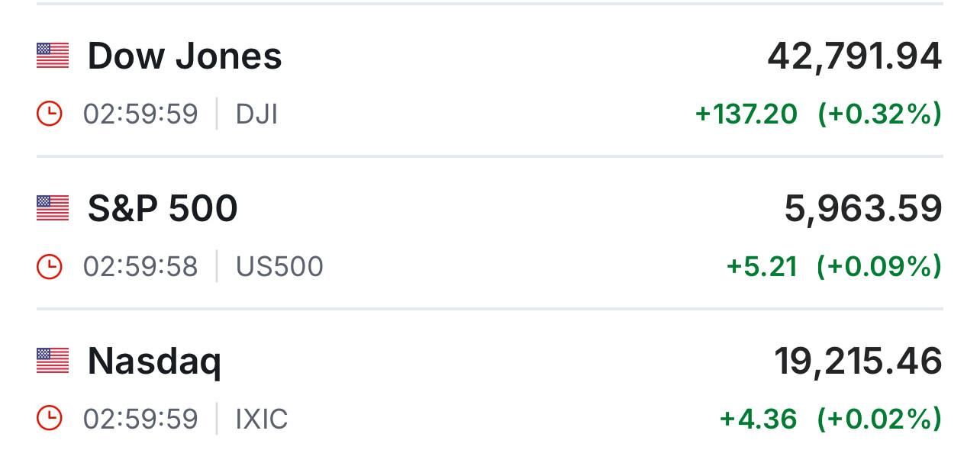Screen dimensions: 980x450
Task: Click the Nasdaq percent change (+0.02%)
Action: [x=878, y=419]
